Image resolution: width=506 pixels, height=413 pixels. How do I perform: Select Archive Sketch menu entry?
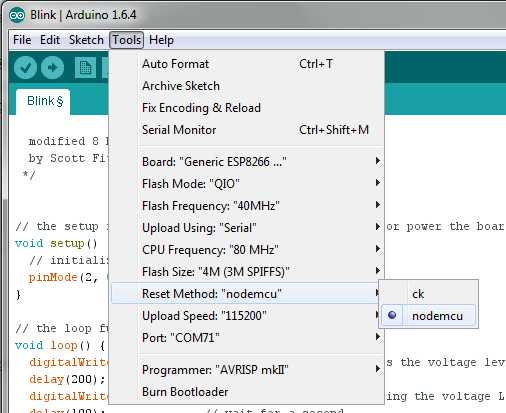(x=247, y=86)
